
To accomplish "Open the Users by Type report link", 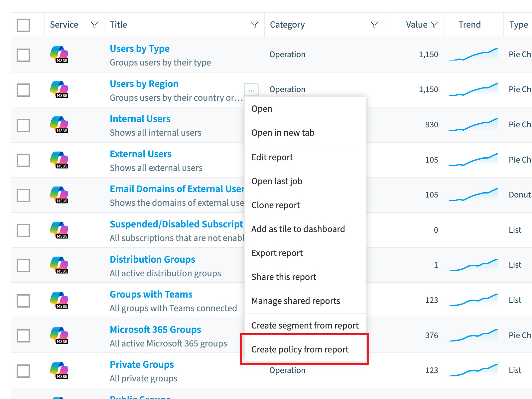I will coord(140,49).
